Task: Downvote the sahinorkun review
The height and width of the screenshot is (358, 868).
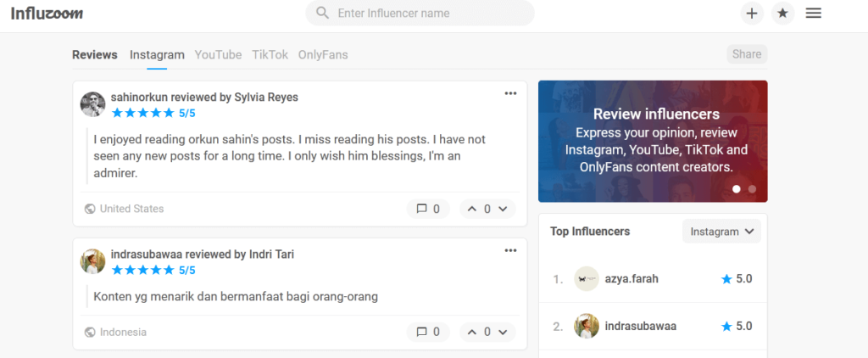Action: tap(503, 209)
